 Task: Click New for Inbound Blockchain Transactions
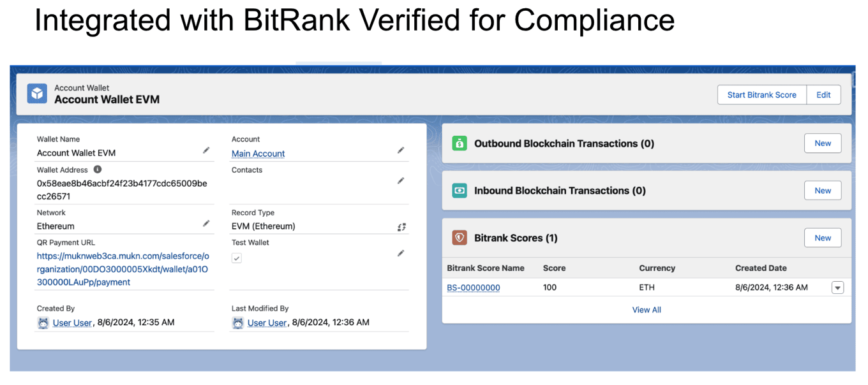[x=823, y=191]
